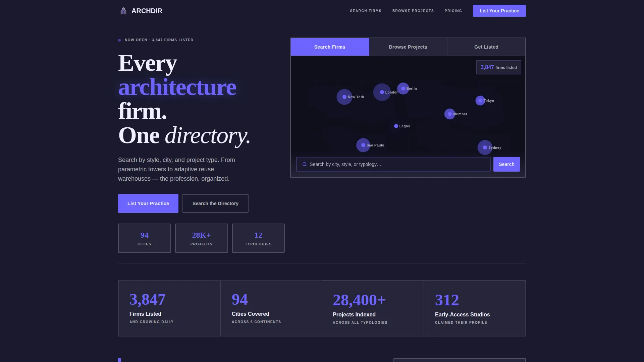Select the New York map marker
The height and width of the screenshot is (362, 644).
point(344,97)
